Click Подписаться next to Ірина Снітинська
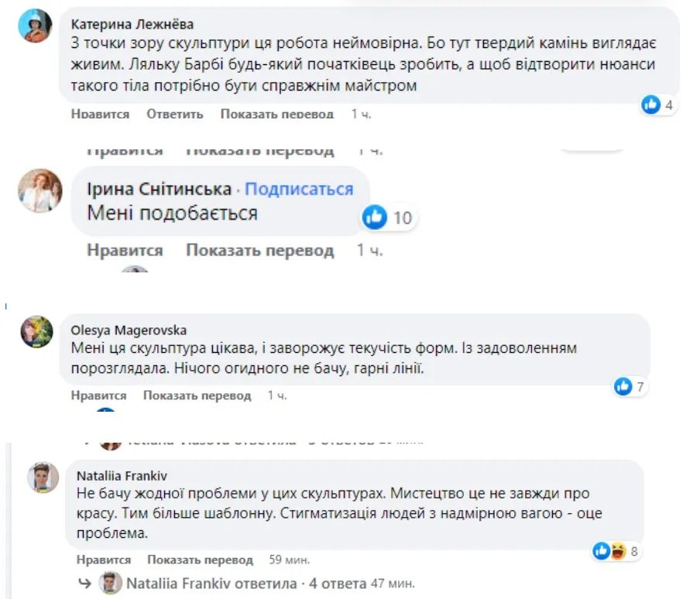 pyautogui.click(x=299, y=189)
